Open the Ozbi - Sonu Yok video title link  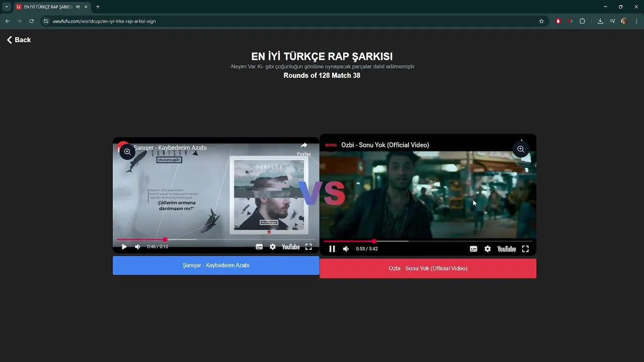point(385,145)
